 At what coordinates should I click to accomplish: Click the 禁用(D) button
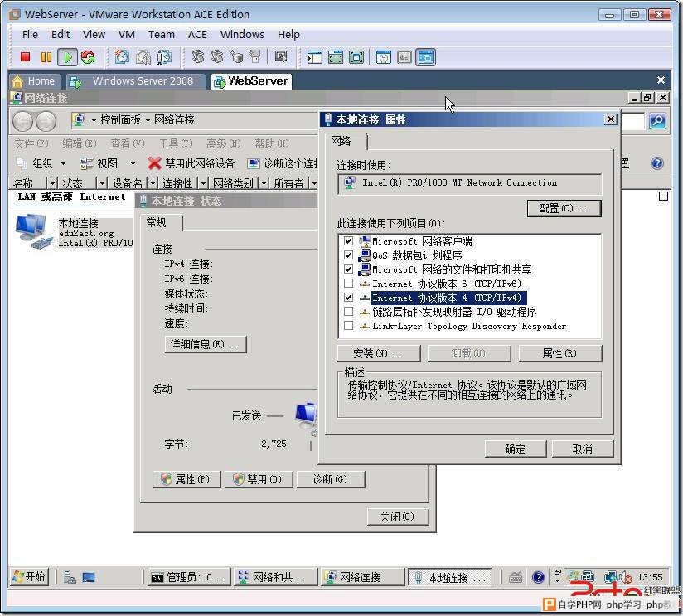[259, 479]
